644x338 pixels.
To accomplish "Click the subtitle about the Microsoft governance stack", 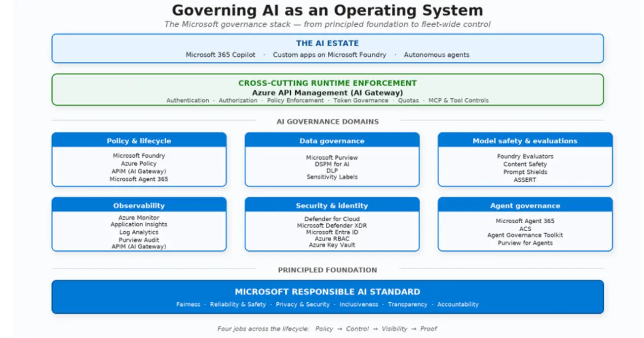I will pyautogui.click(x=327, y=24).
